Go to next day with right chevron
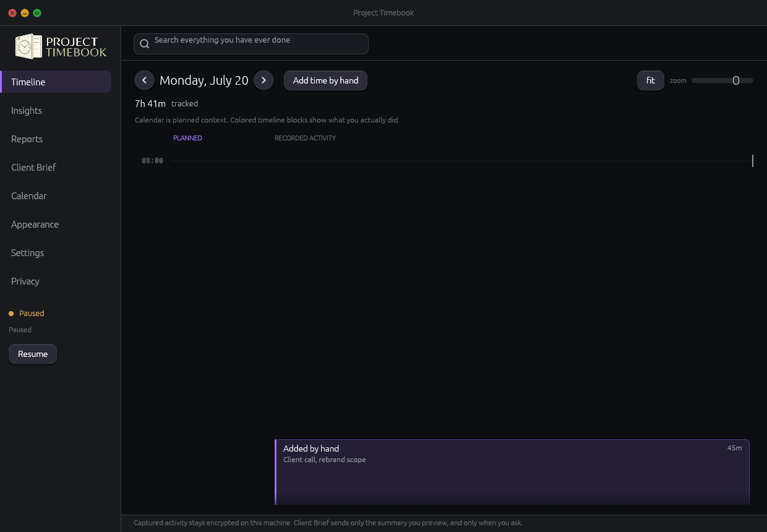The image size is (767, 532). 264,80
